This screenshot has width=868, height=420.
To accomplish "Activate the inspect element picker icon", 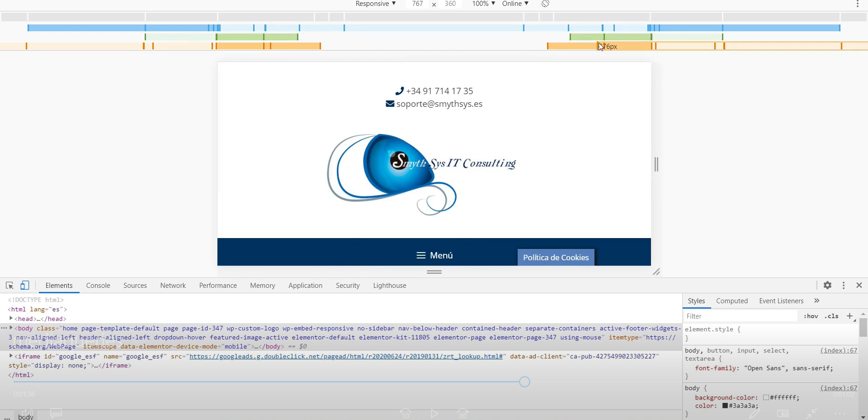I will click(x=9, y=286).
